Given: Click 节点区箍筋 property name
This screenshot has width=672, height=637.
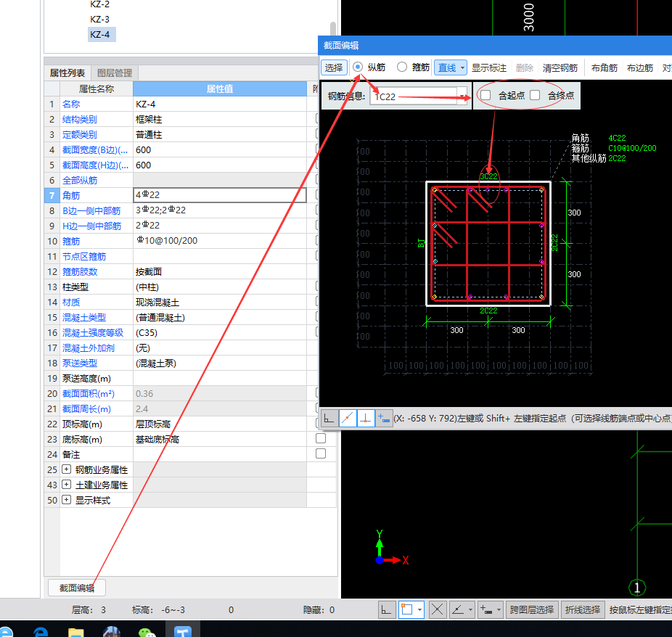Looking at the screenshot, I should 84,256.
